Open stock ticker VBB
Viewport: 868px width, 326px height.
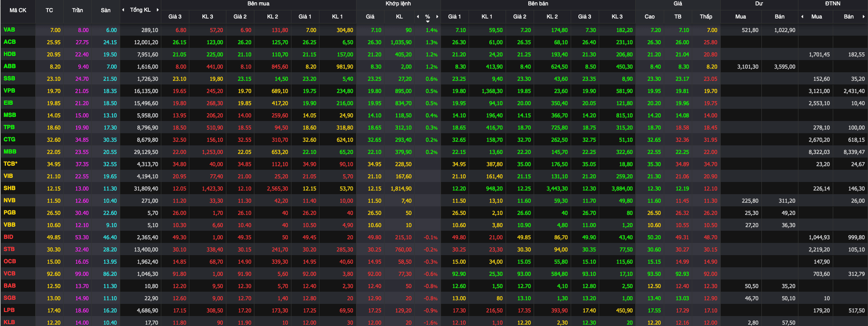tap(9, 225)
